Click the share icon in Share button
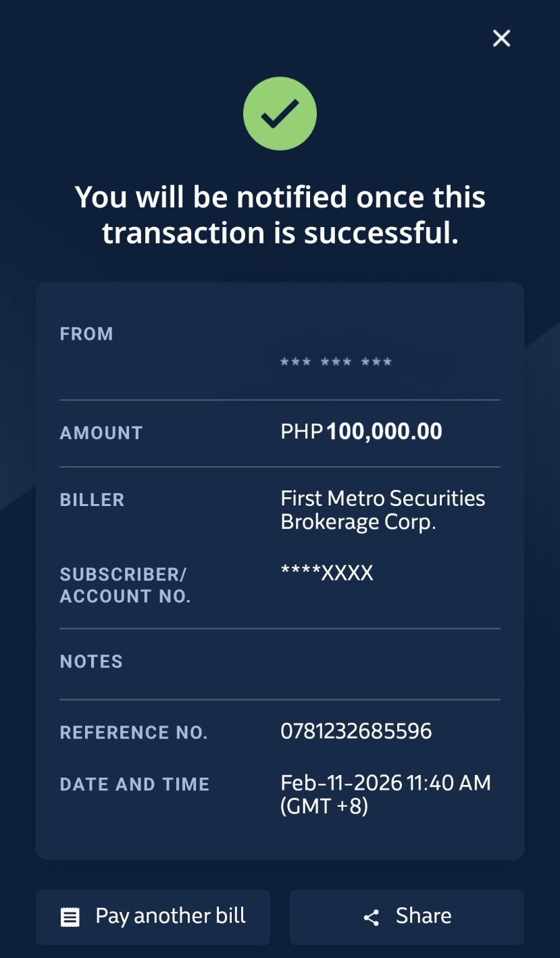This screenshot has height=958, width=560. click(372, 917)
